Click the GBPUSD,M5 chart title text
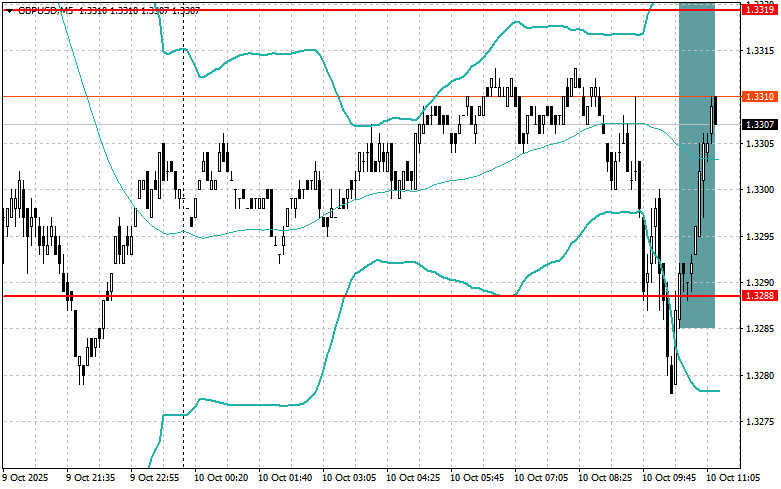The height and width of the screenshot is (489, 781). click(x=44, y=9)
